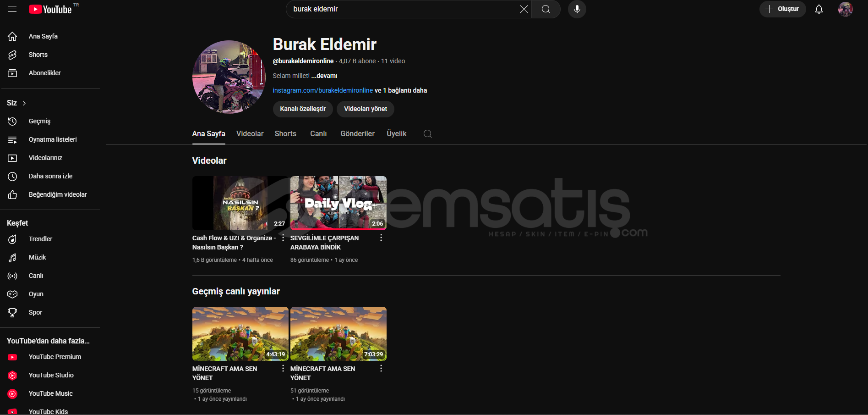This screenshot has height=415, width=868.
Task: Switch to the Üyelik tab
Action: coord(397,133)
